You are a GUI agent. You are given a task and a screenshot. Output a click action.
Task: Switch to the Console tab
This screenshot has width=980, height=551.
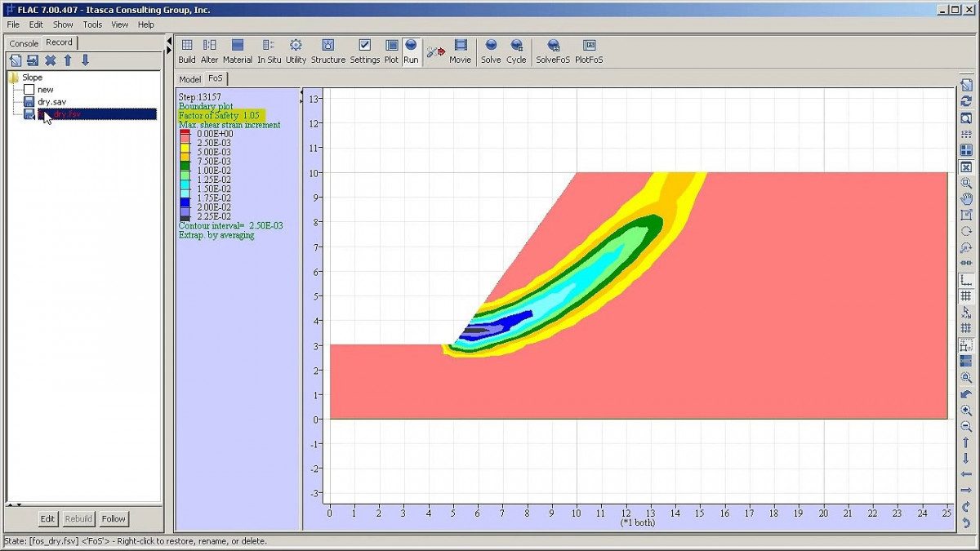(24, 43)
